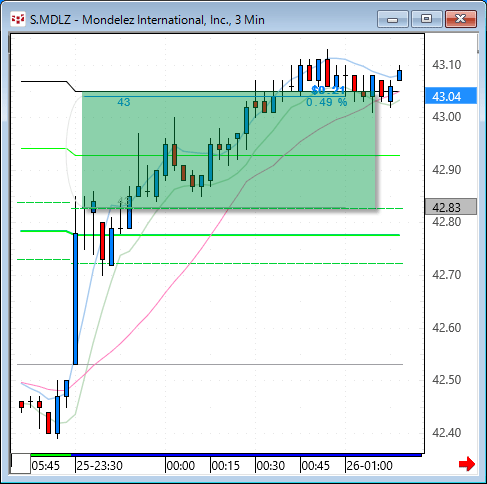This screenshot has width=487, height=484.
Task: Click the 00:45 time axis label
Action: tap(316, 466)
